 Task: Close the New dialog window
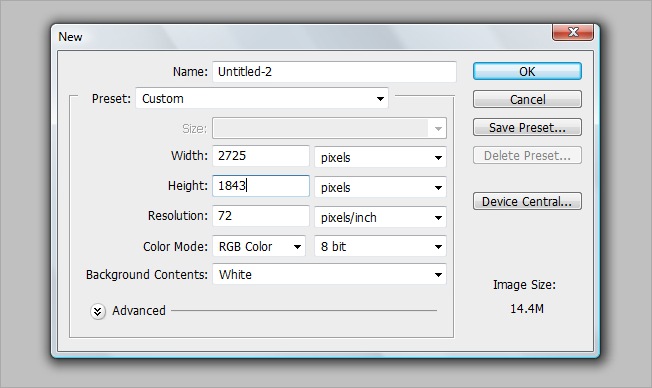click(573, 32)
